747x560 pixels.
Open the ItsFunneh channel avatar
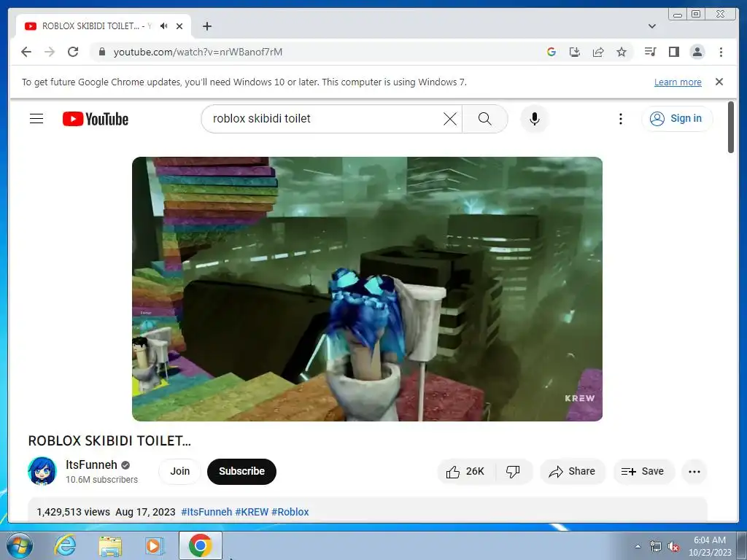[42, 471]
